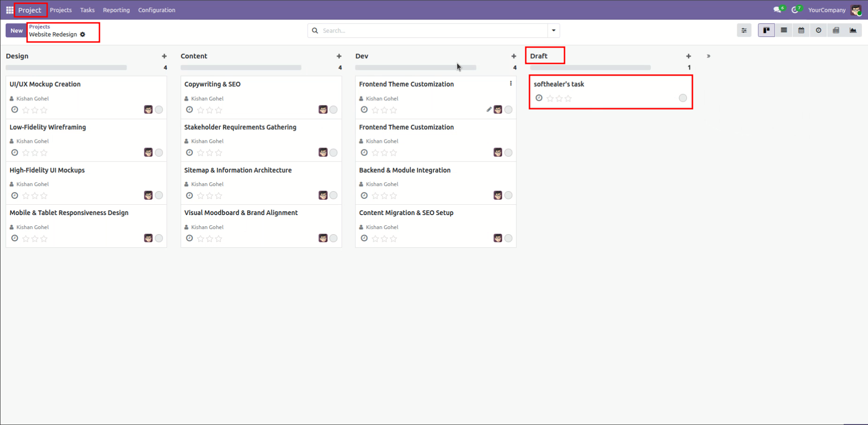
Task: Open state dropdown on Low-Fidelity Wireframing
Action: click(159, 153)
